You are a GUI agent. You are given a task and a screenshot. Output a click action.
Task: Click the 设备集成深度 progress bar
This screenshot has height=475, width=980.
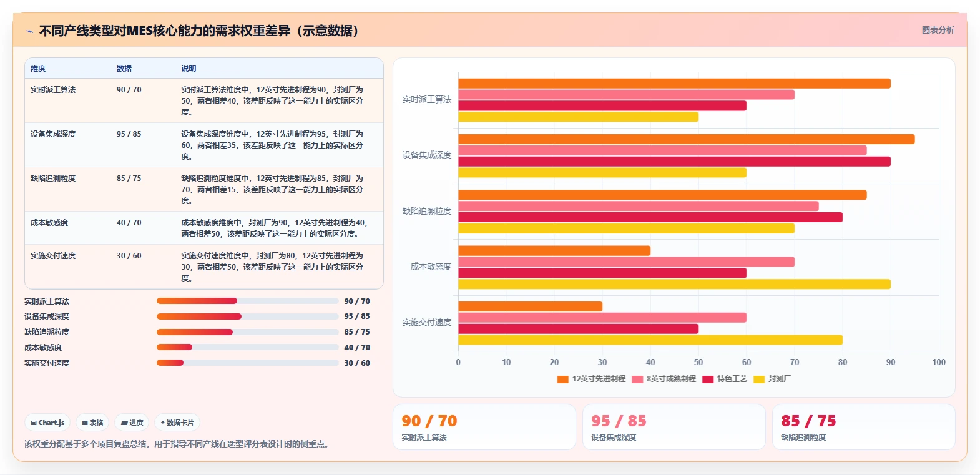pos(248,316)
